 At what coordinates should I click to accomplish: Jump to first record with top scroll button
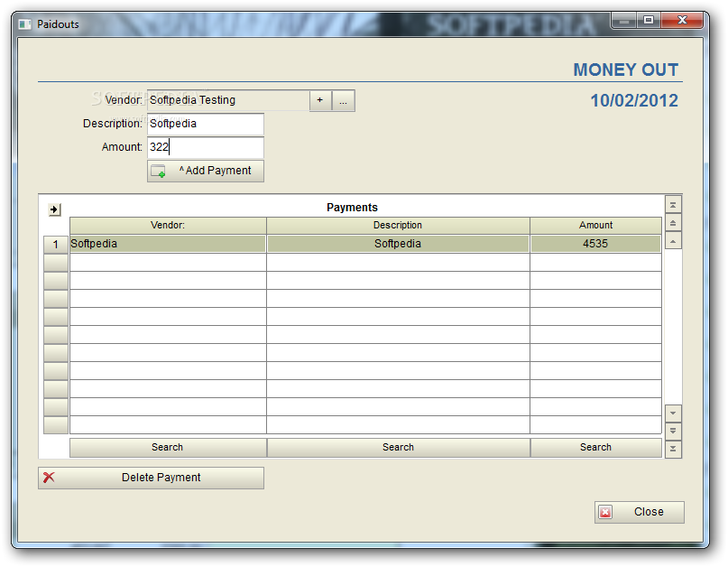(673, 205)
